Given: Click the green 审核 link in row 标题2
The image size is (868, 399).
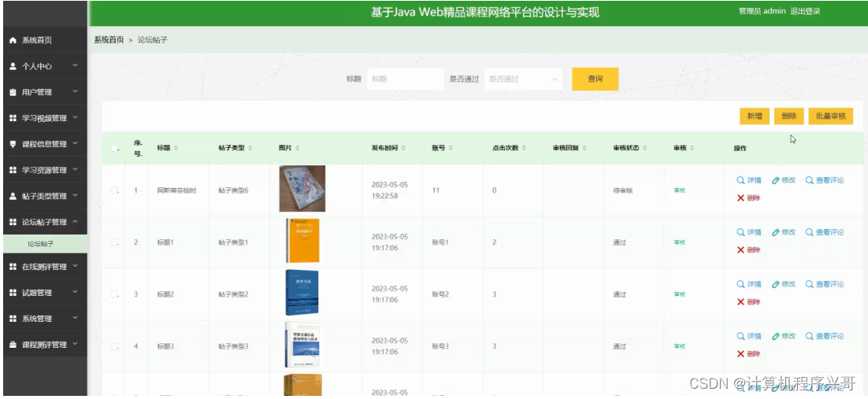Looking at the screenshot, I should point(679,294).
